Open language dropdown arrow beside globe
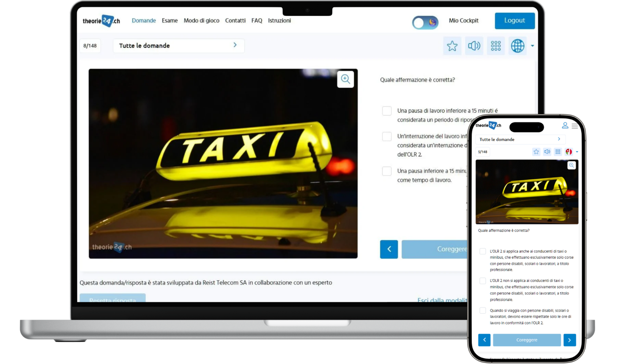This screenshot has height=364, width=643. [x=532, y=46]
